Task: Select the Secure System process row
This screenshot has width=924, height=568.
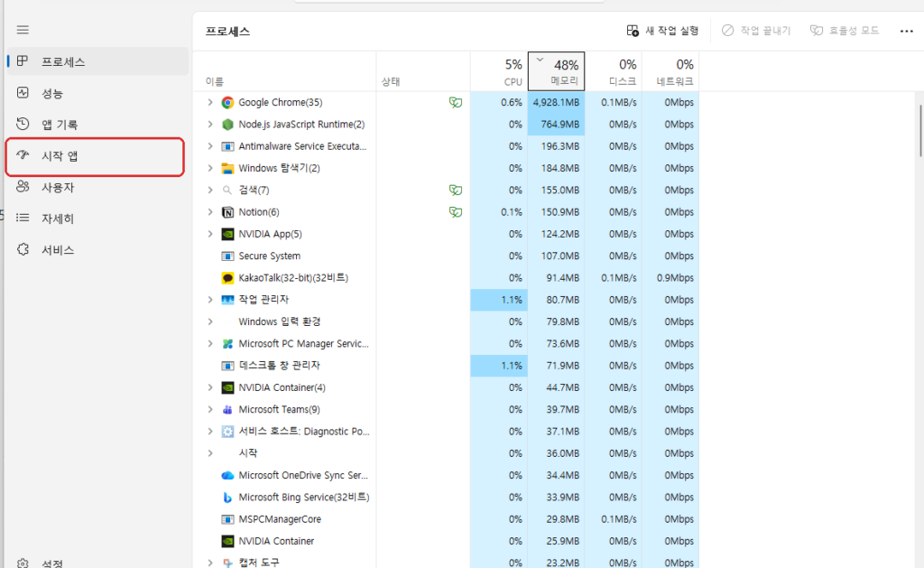Action: pyautogui.click(x=447, y=256)
